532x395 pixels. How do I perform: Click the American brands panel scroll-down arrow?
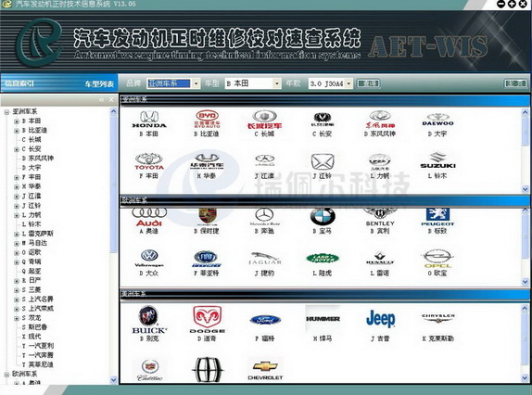pos(526,377)
